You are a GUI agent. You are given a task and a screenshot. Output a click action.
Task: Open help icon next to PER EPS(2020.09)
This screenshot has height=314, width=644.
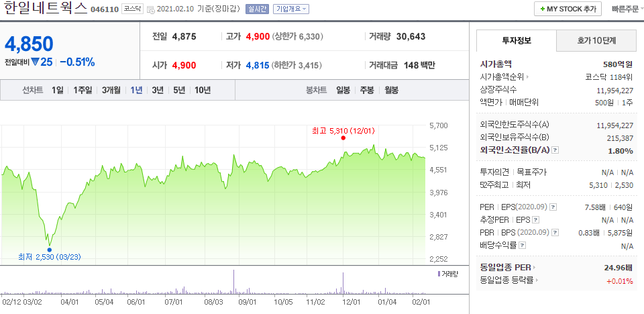[x=553, y=207]
